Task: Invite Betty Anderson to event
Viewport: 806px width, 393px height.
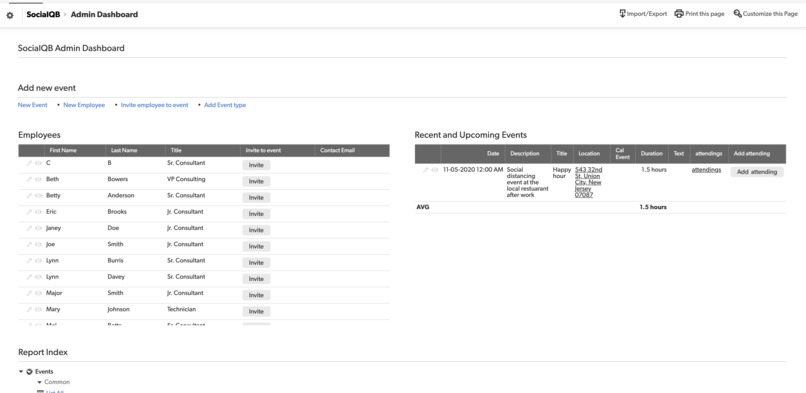Action: (x=256, y=198)
